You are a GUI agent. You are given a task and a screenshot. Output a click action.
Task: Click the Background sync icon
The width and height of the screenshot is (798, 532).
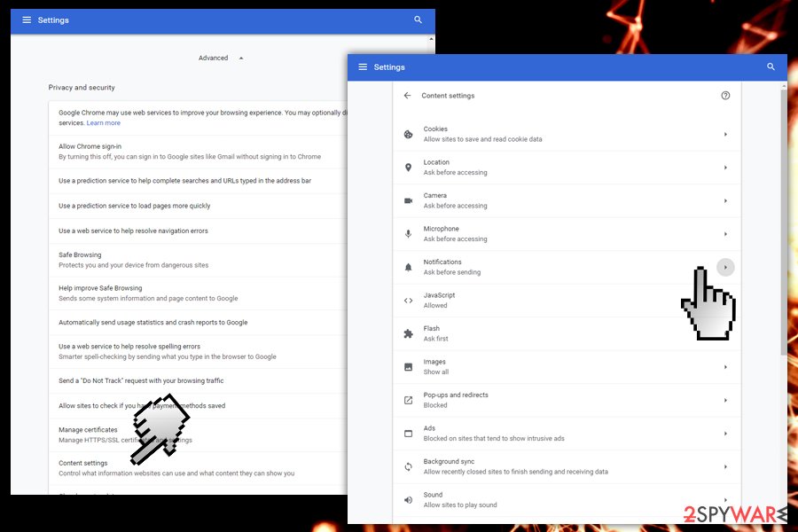[408, 466]
